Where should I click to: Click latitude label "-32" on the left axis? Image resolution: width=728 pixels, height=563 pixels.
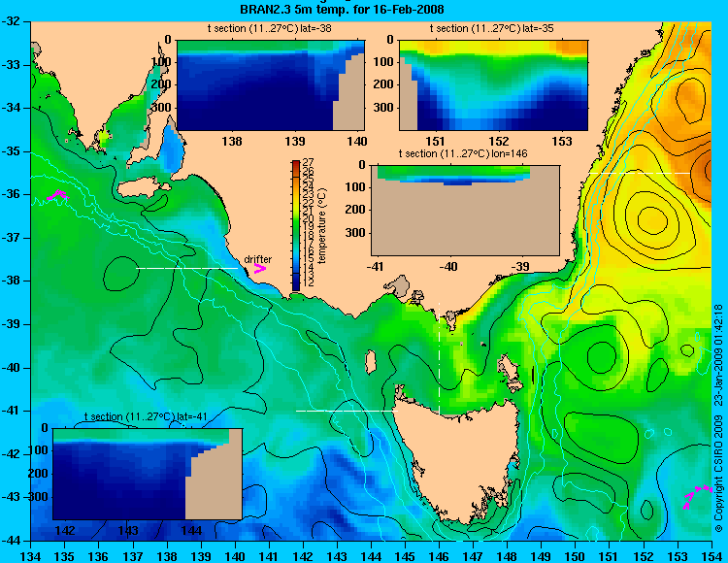(x=12, y=21)
